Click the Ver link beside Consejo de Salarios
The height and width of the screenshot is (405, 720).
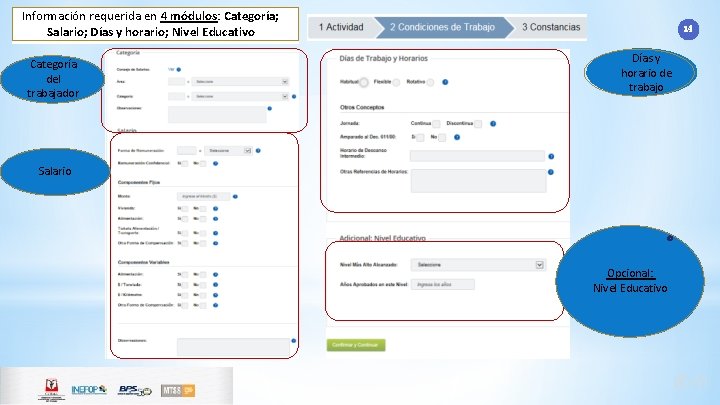pos(171,69)
